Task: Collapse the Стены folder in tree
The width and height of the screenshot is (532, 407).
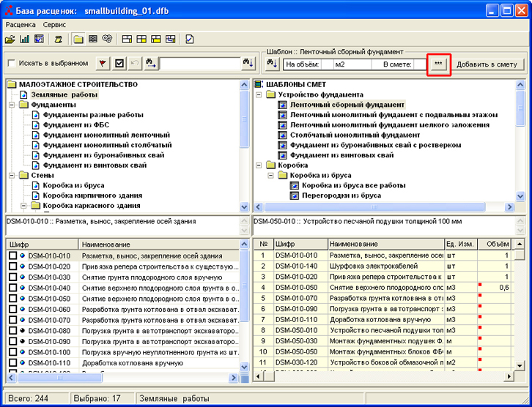Action: pyautogui.click(x=12, y=176)
